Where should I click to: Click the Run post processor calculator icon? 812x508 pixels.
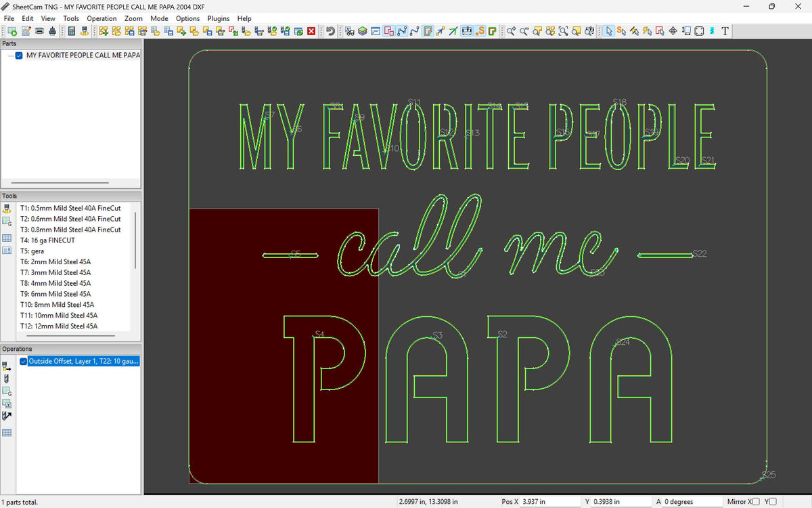(x=71, y=31)
